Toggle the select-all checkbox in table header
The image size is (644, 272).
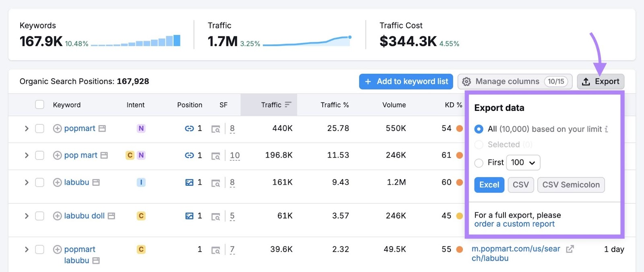[x=39, y=105]
